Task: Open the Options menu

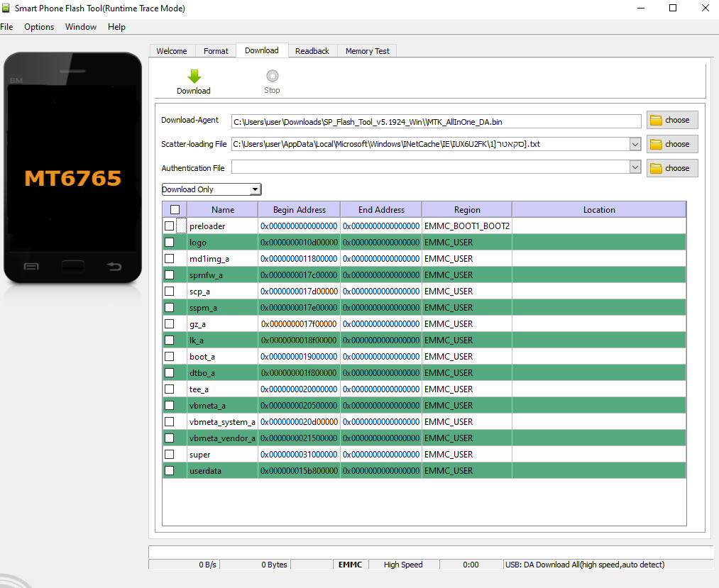Action: point(39,27)
